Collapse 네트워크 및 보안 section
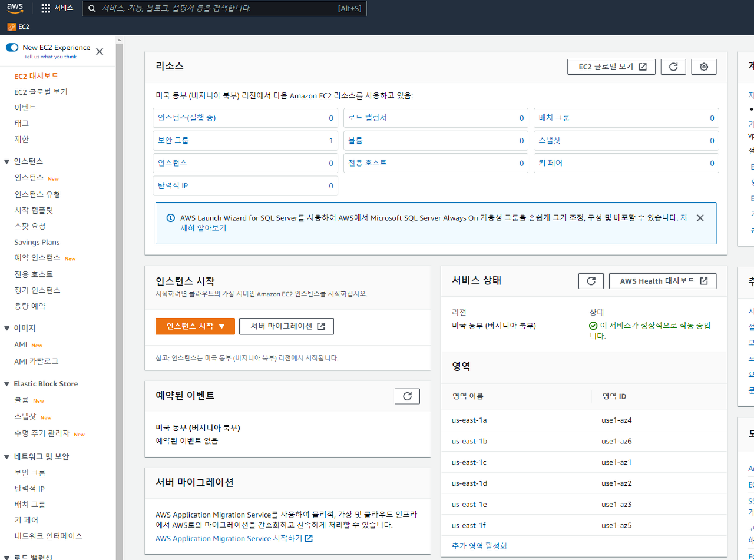 (x=7, y=456)
